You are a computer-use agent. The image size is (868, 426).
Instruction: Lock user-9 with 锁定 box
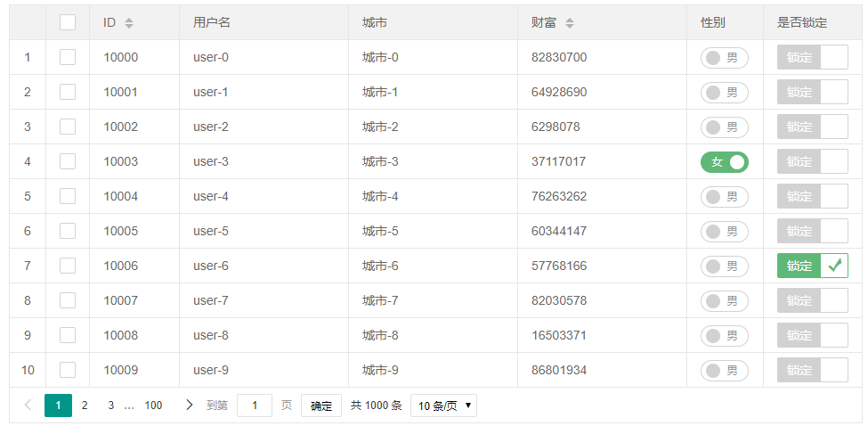(812, 370)
